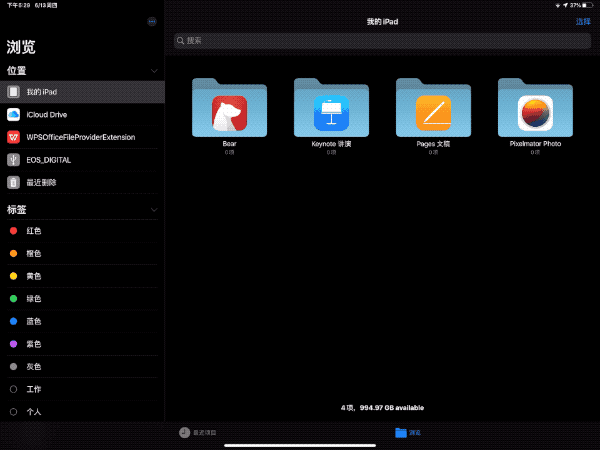Click the 搜索 search field
The width and height of the screenshot is (600, 450).
click(x=380, y=41)
